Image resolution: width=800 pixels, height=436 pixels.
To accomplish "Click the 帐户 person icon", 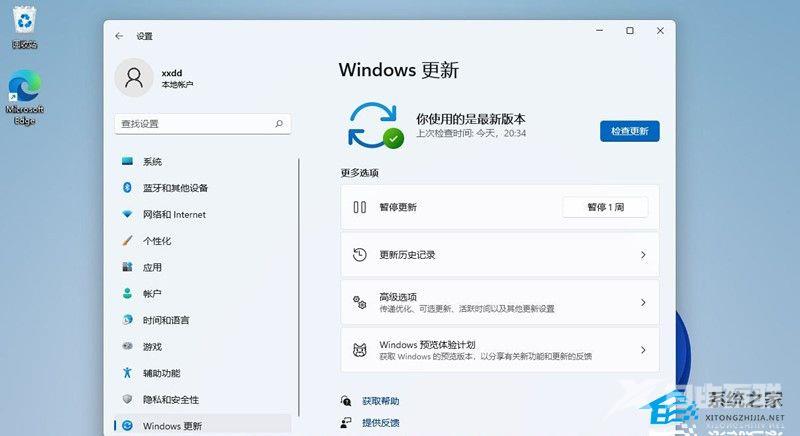I will pos(128,293).
